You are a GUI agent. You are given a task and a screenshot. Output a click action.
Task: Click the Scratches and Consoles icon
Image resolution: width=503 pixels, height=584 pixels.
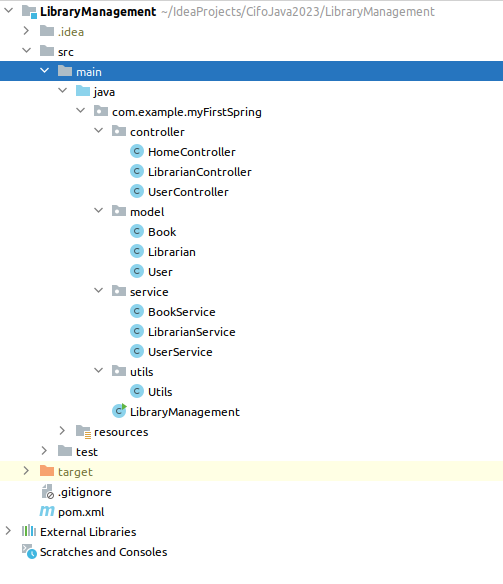pos(29,551)
